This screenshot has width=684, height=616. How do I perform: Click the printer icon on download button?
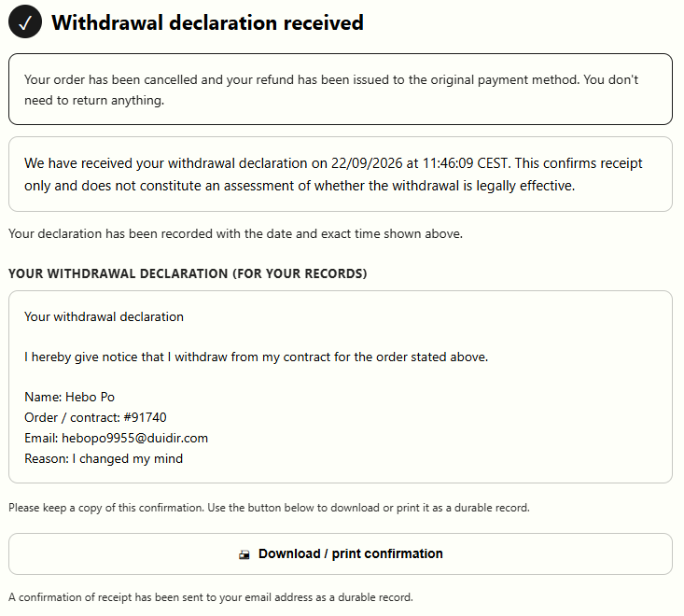(x=244, y=554)
